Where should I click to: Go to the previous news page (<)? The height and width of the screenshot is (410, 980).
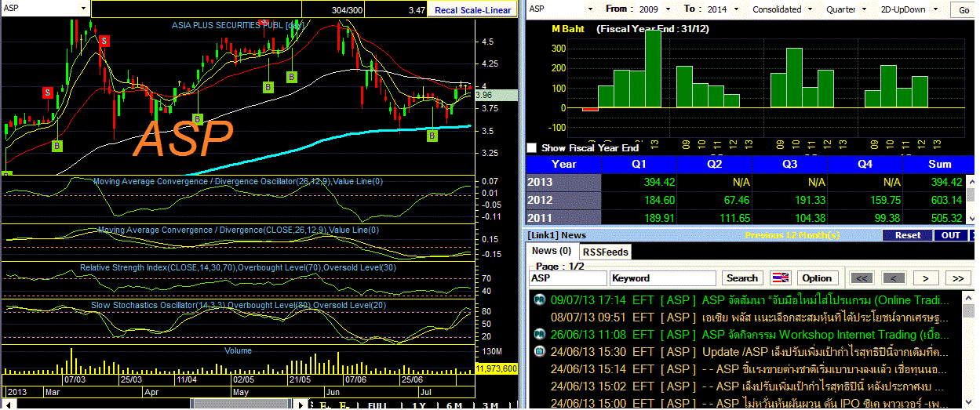893,278
